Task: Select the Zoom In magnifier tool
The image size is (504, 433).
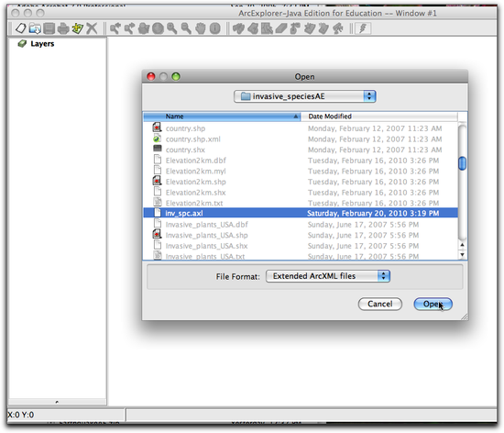Action: [x=172, y=28]
